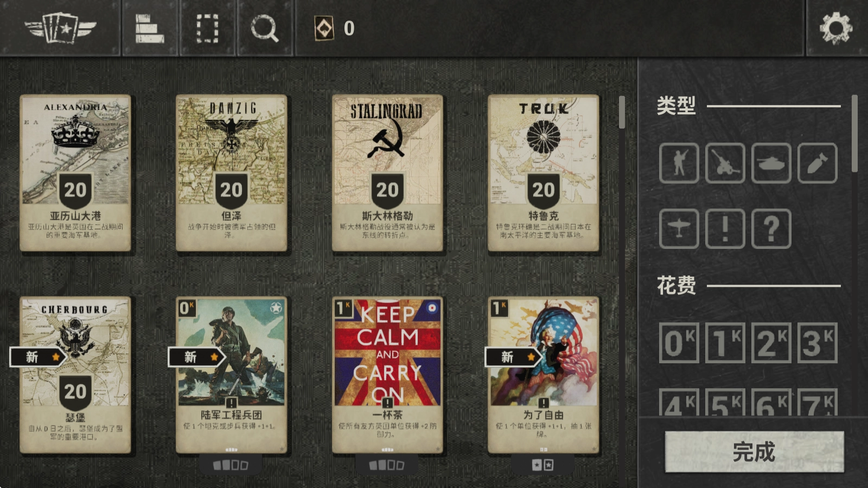
Task: Filter by tank unit type
Action: coord(771,163)
